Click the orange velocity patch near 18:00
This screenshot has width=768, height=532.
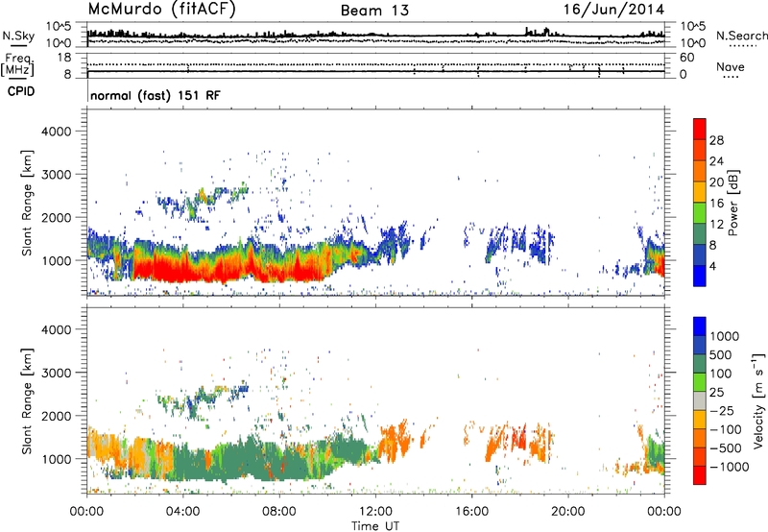click(519, 439)
